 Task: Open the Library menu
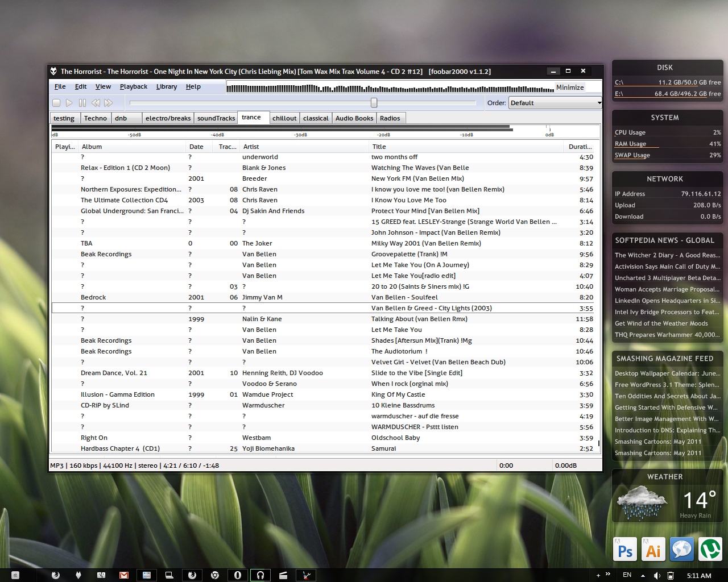166,86
